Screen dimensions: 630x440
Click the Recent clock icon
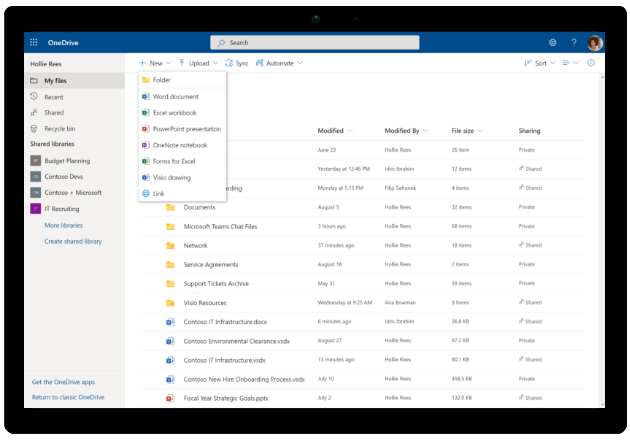[34, 96]
